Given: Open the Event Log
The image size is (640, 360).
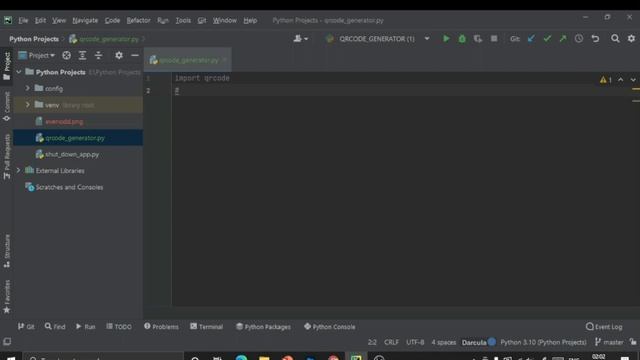Looking at the screenshot, I should click(x=604, y=327).
